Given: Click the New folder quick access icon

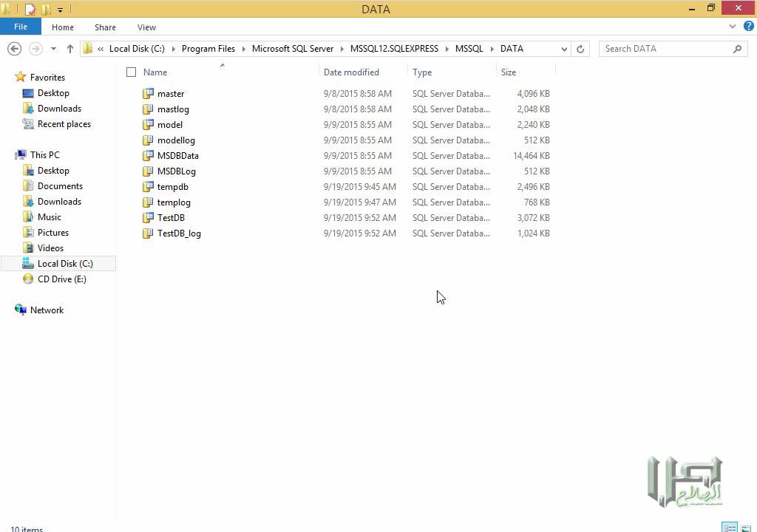Looking at the screenshot, I should 46,9.
